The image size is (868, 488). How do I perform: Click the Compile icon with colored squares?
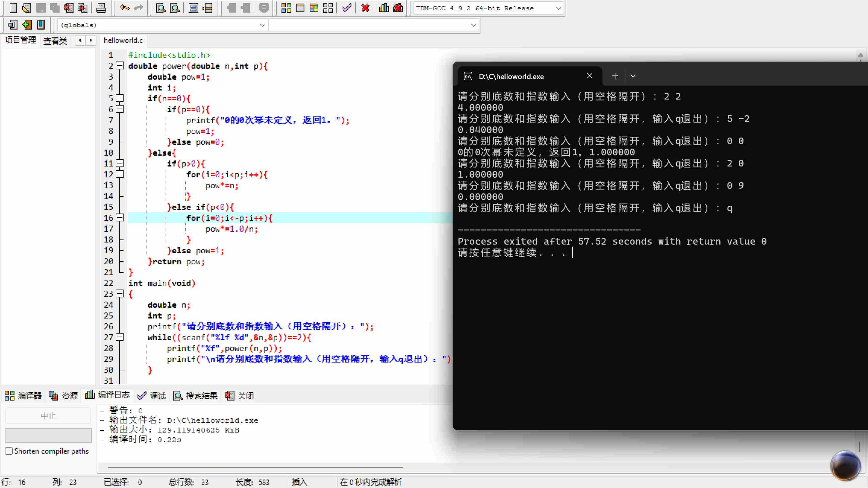(286, 8)
